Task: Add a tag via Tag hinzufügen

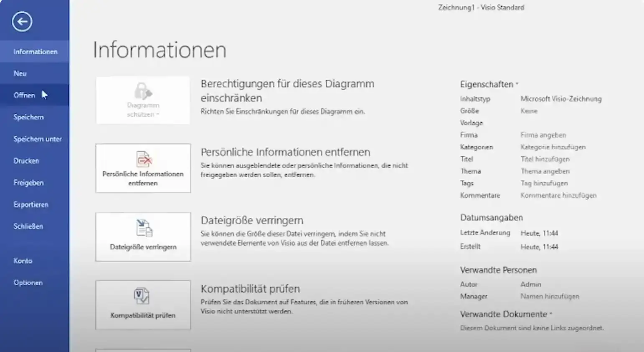Action: pos(544,184)
